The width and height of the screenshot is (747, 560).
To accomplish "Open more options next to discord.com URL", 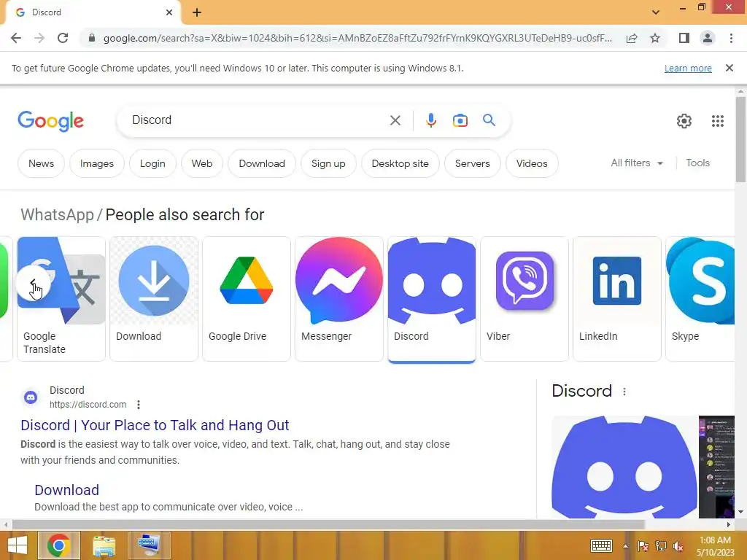I will (x=138, y=405).
